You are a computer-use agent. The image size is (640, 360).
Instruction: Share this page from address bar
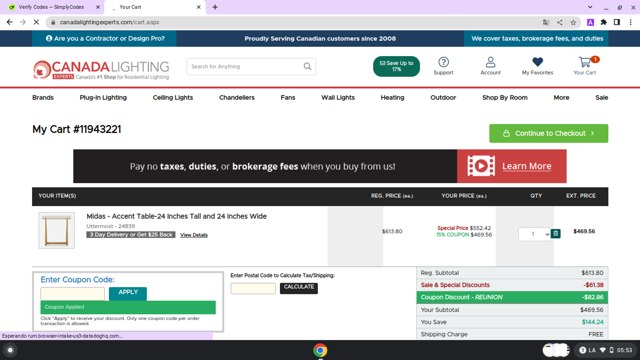click(560, 22)
